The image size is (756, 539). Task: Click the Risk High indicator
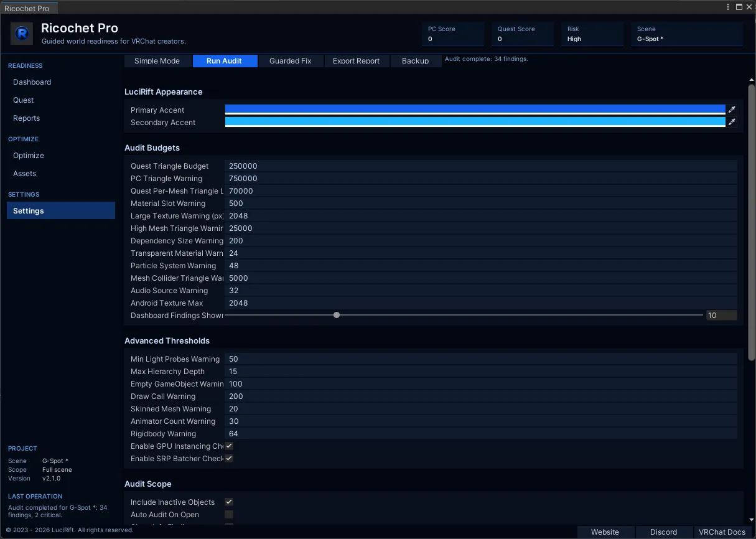(592, 34)
